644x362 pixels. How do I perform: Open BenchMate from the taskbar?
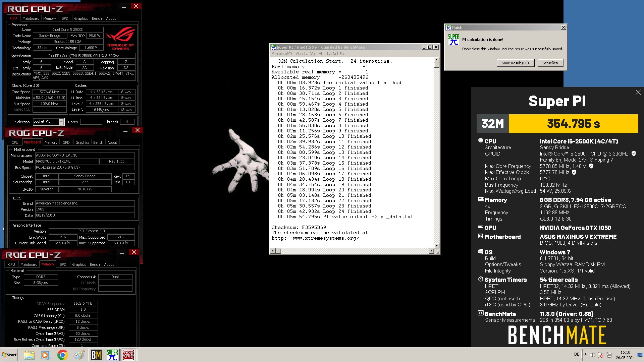pos(96,355)
